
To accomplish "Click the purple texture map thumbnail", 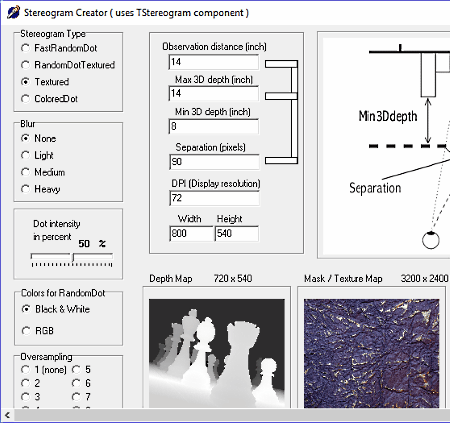I will pos(371,353).
